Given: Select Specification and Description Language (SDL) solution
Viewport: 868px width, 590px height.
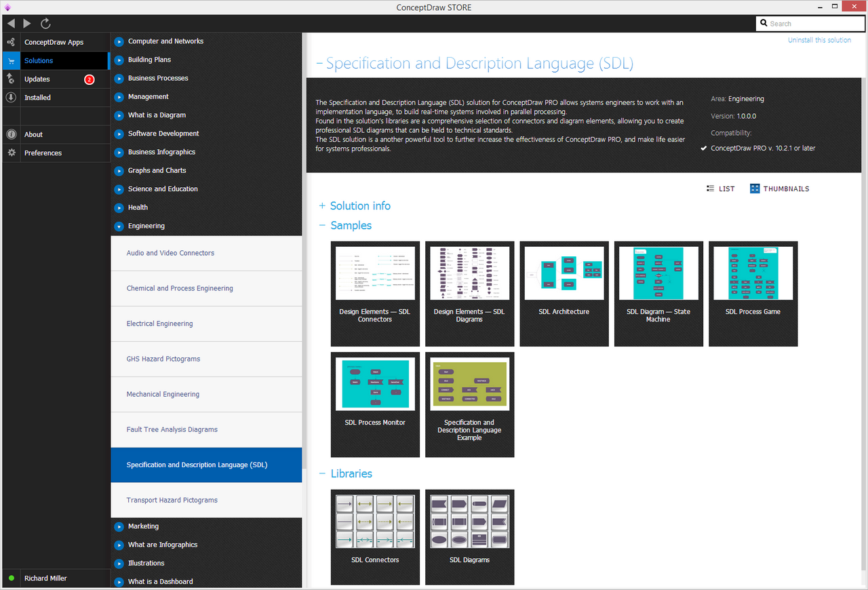Looking at the screenshot, I should click(x=206, y=465).
